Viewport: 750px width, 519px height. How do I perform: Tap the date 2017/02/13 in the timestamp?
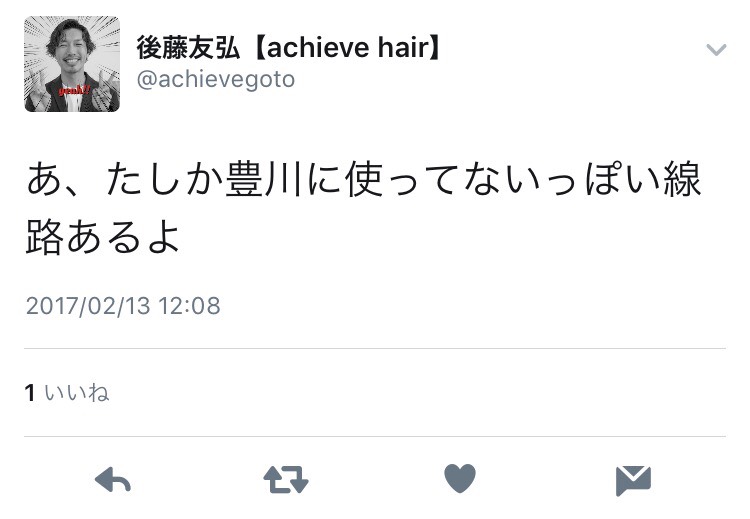[88, 306]
